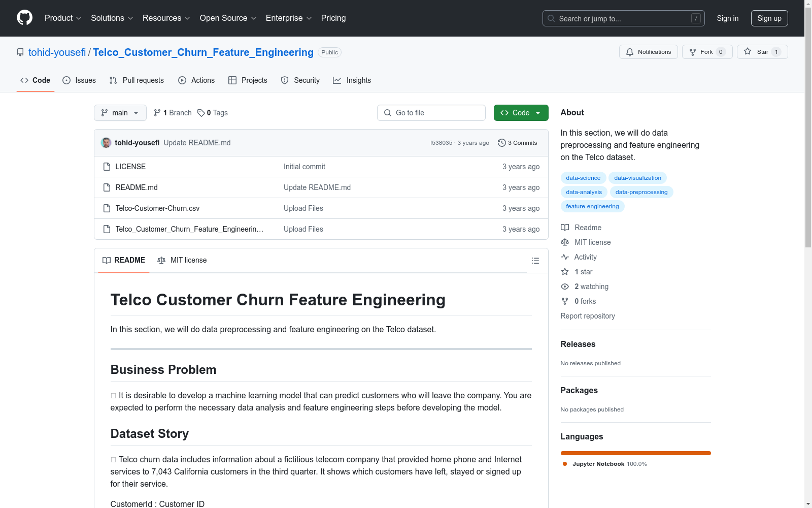
Task: Switch to the Insights tab
Action: [352, 80]
